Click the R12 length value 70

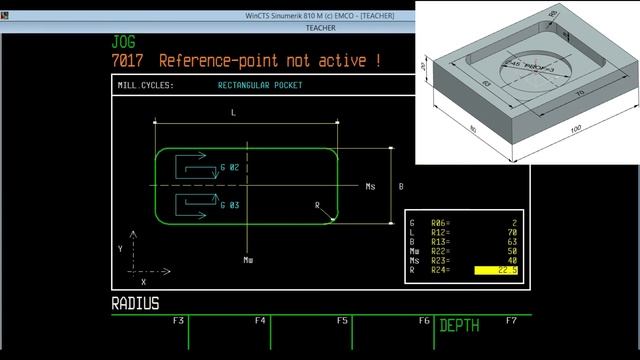(512, 233)
